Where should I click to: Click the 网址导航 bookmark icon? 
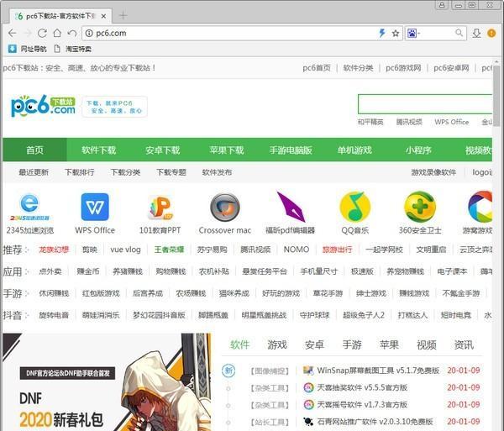tap(13, 49)
